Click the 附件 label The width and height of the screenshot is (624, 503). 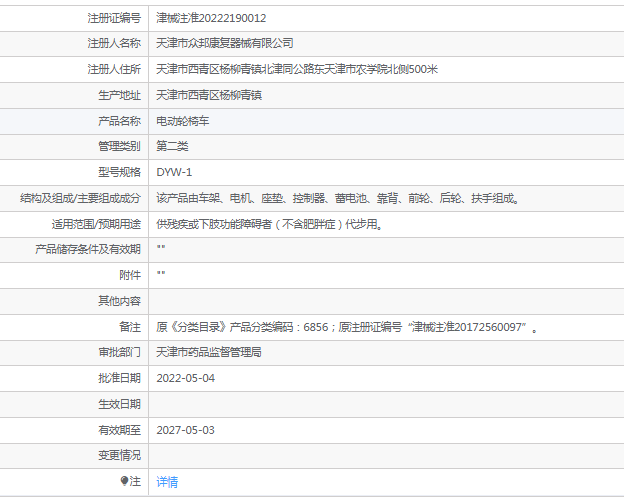pos(130,275)
